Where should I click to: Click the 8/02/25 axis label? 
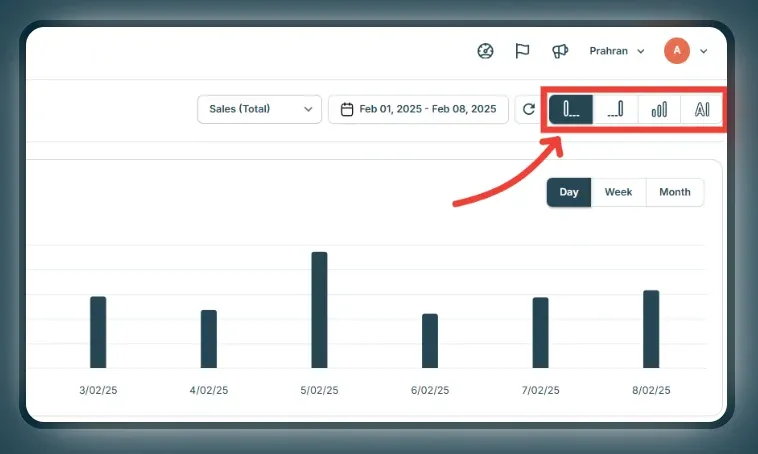click(651, 390)
